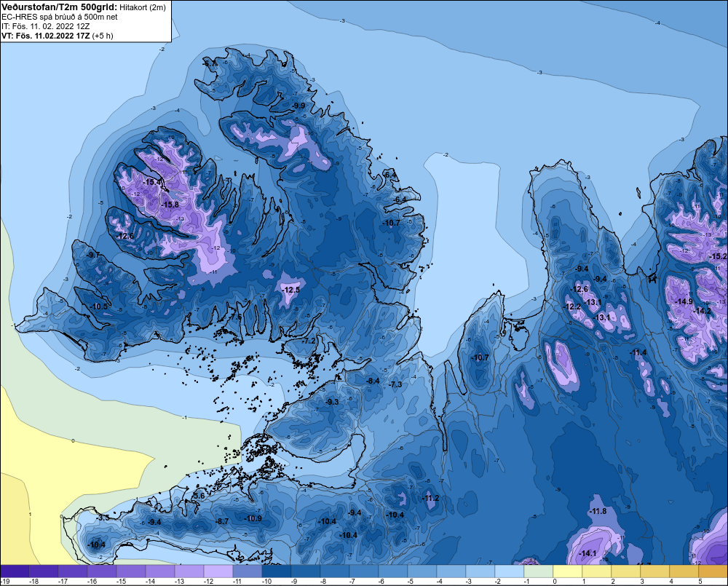Select the -14.9 temperature value
728x586 pixels.
point(684,301)
